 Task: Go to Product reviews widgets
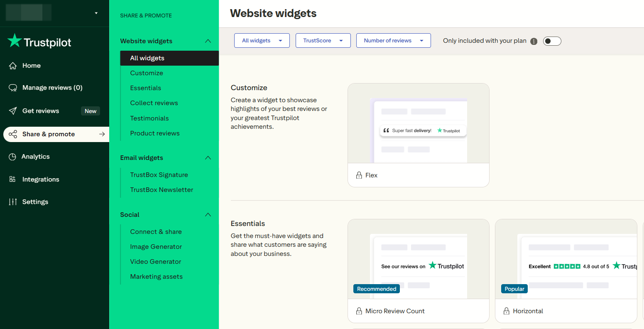click(155, 133)
